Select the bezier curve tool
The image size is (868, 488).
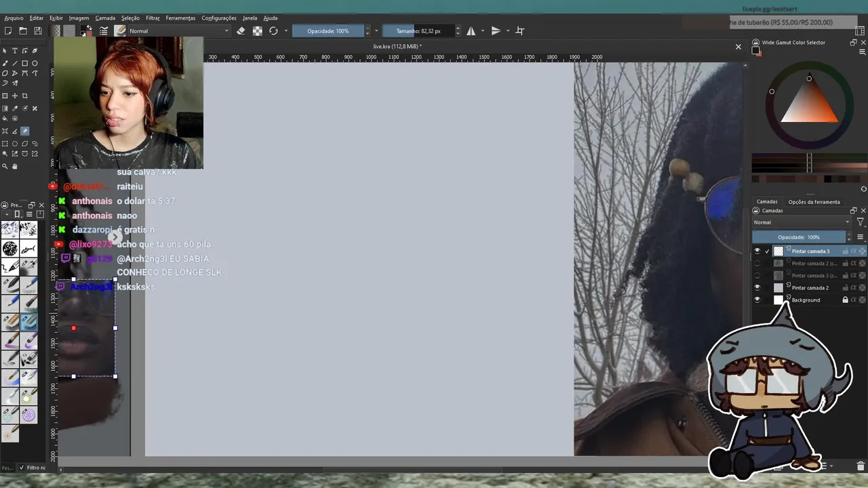tap(24, 73)
